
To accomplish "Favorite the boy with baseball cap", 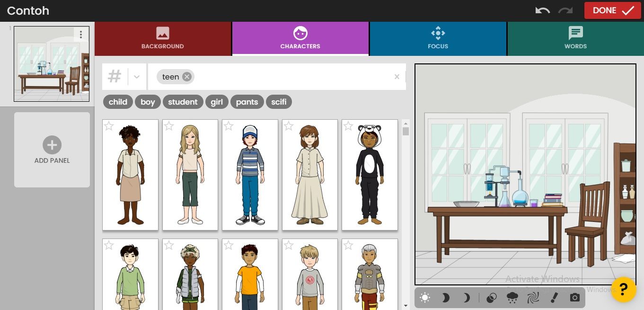I will point(229,126).
